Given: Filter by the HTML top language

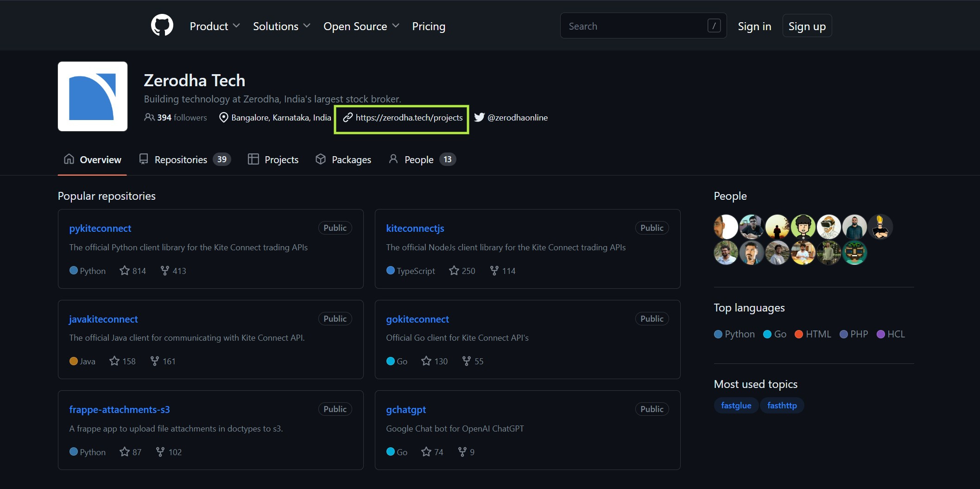Looking at the screenshot, I should 813,334.
